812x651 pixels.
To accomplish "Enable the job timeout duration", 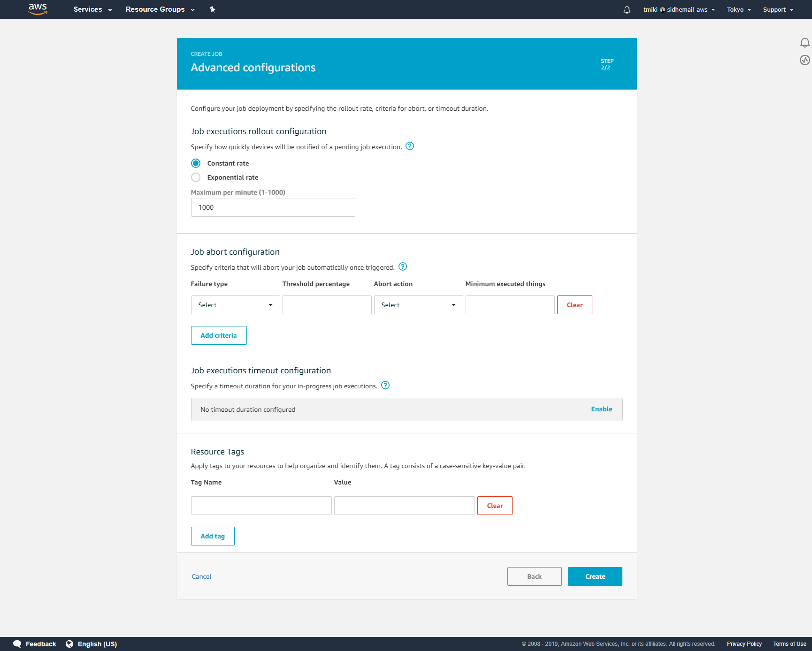I will point(601,409).
